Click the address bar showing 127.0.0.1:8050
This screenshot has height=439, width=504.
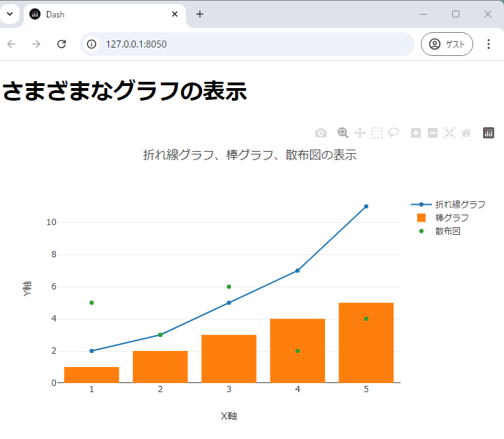tap(247, 44)
